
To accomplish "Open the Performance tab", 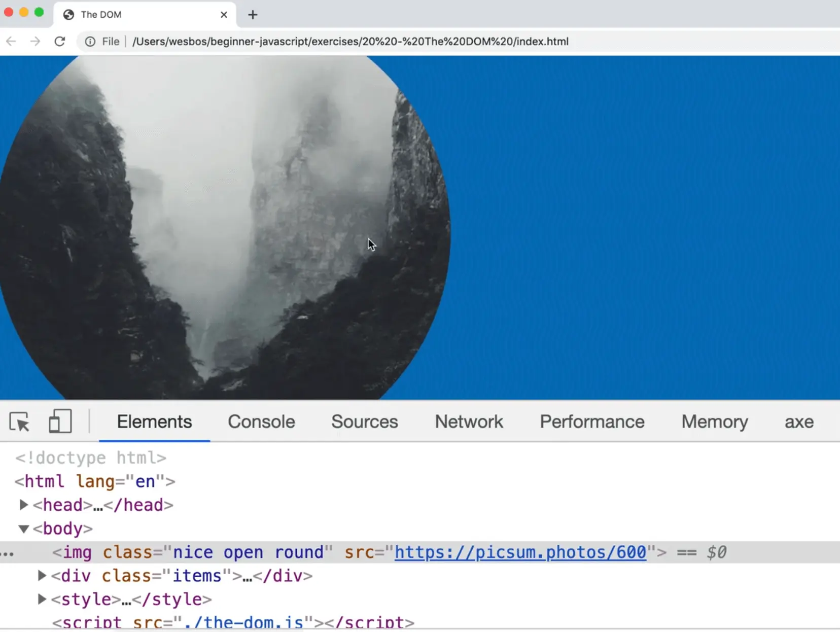I will 592,422.
